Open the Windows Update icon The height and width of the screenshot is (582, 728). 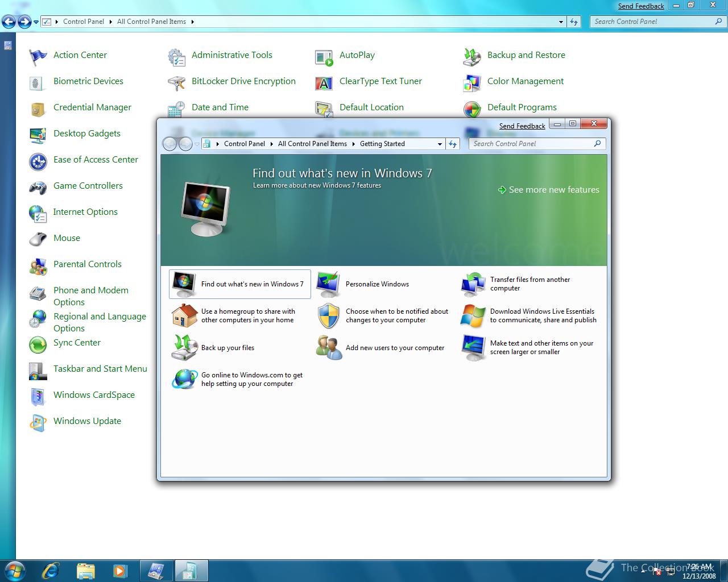38,423
